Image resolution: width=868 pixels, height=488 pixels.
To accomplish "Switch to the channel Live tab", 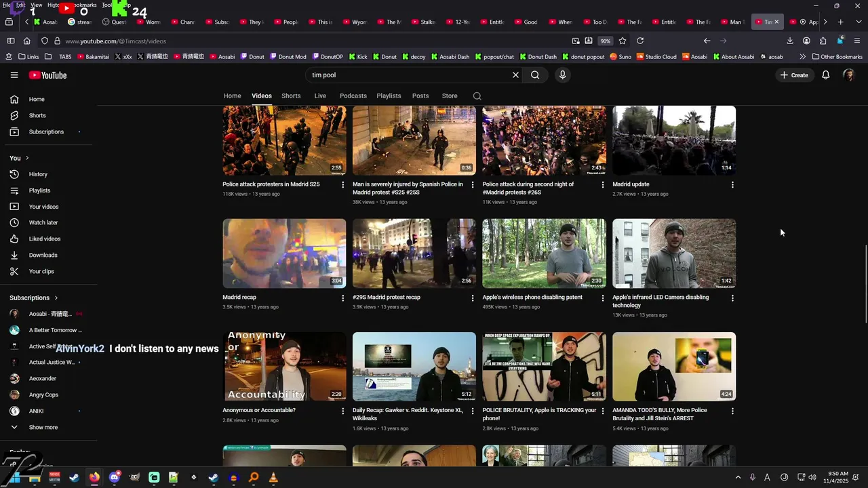I will [x=320, y=96].
